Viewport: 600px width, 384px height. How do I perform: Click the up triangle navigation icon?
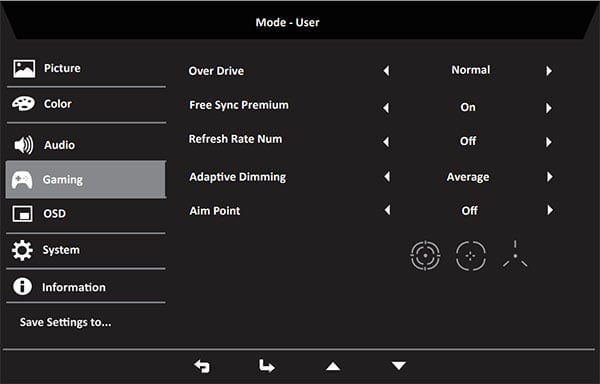333,366
